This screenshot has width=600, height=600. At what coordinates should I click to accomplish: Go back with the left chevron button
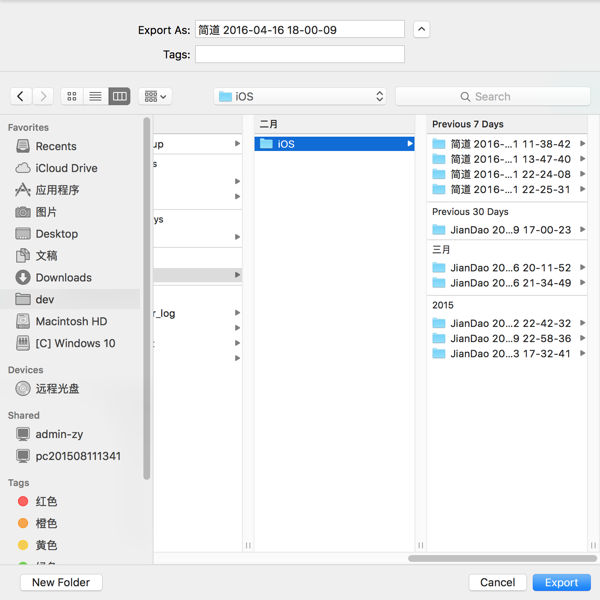21,96
